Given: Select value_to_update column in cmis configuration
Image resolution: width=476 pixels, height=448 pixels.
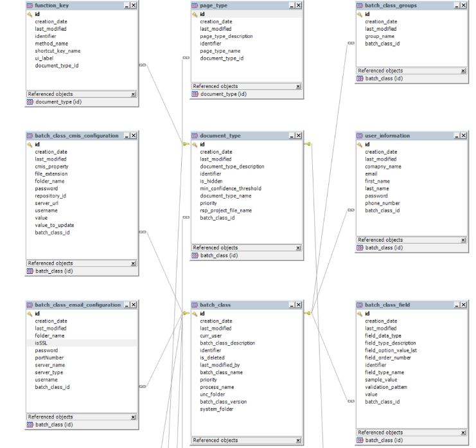Looking at the screenshot, I should [55, 226].
